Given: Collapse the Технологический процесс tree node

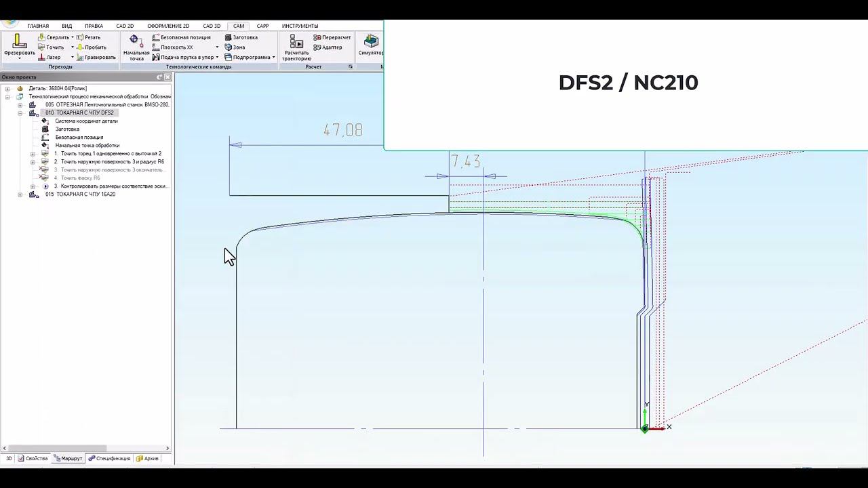Looking at the screenshot, I should [x=7, y=97].
